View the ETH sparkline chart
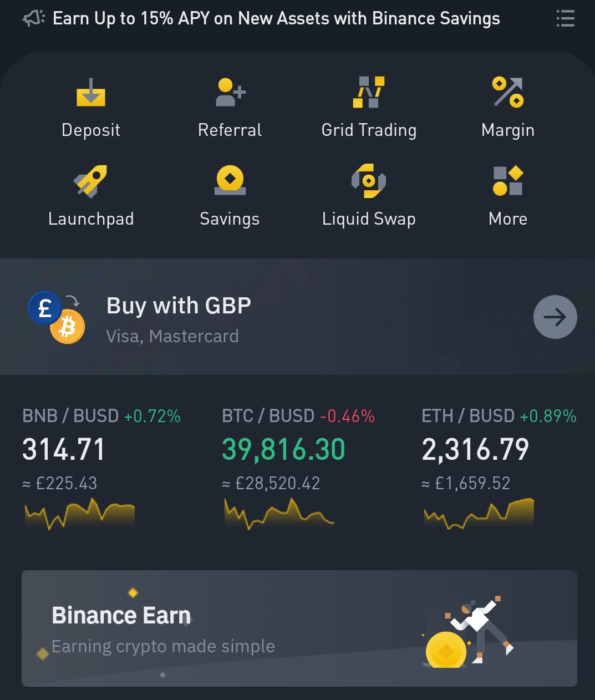Image resolution: width=595 pixels, height=700 pixels. pyautogui.click(x=479, y=514)
